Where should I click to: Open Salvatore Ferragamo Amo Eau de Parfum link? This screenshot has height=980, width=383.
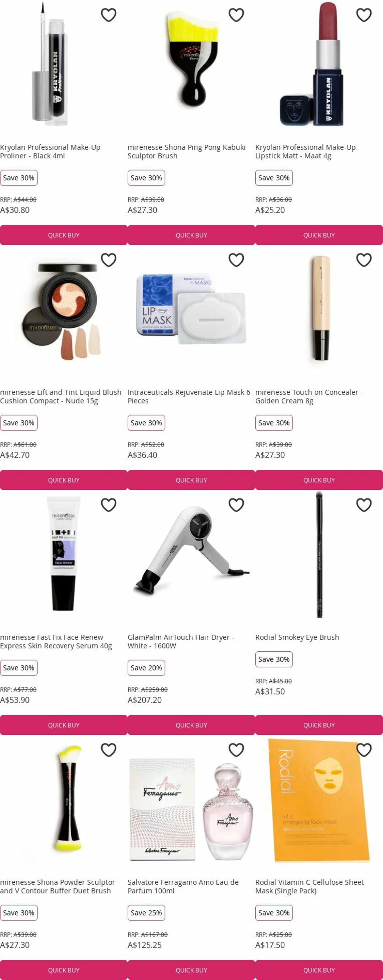click(x=183, y=887)
